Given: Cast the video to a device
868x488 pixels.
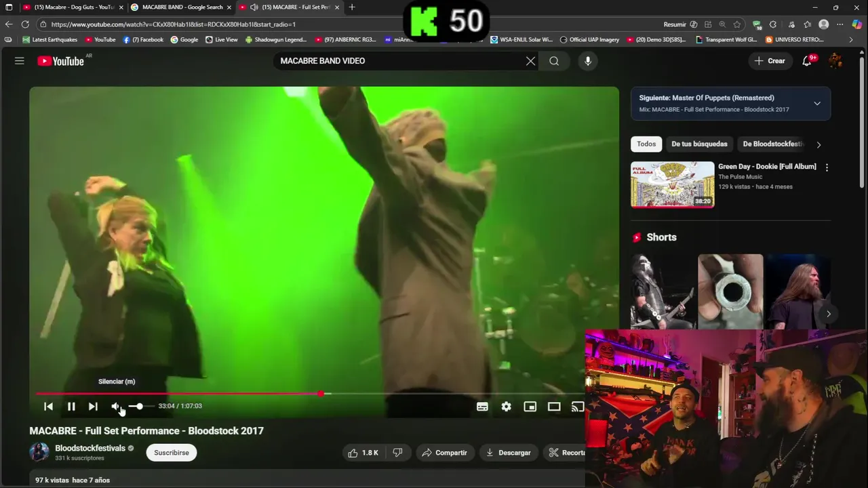Looking at the screenshot, I should (578, 407).
